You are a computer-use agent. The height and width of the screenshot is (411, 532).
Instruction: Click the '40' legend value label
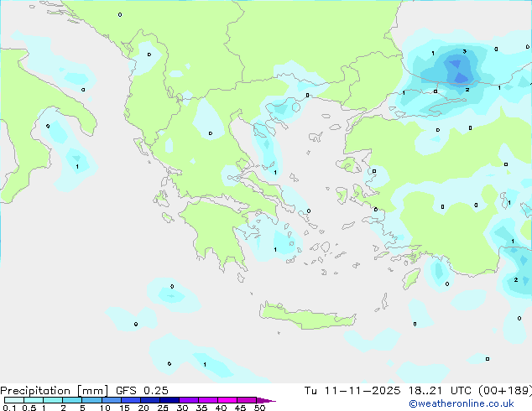(x=221, y=408)
